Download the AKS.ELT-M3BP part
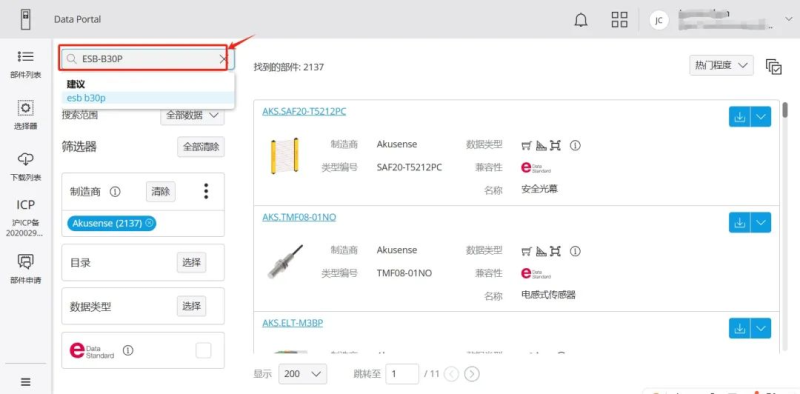Screen dimensions: 800x394 [739, 329]
